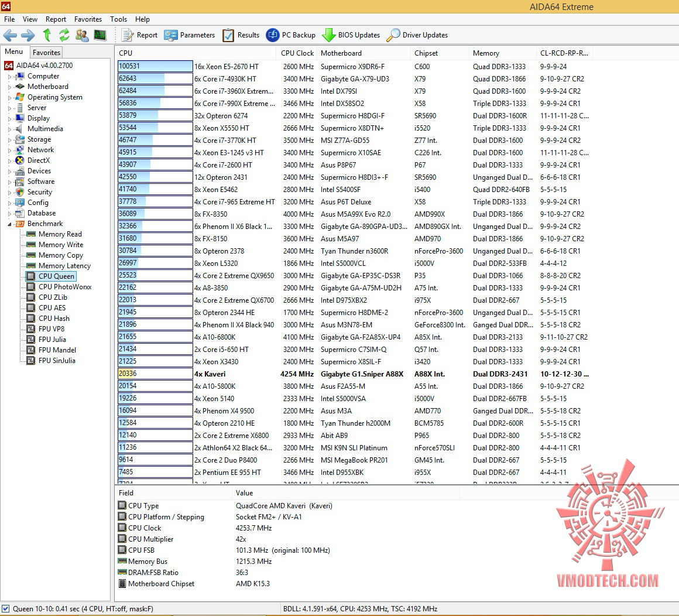Expand the Motherboard tree node

[x=9, y=87]
